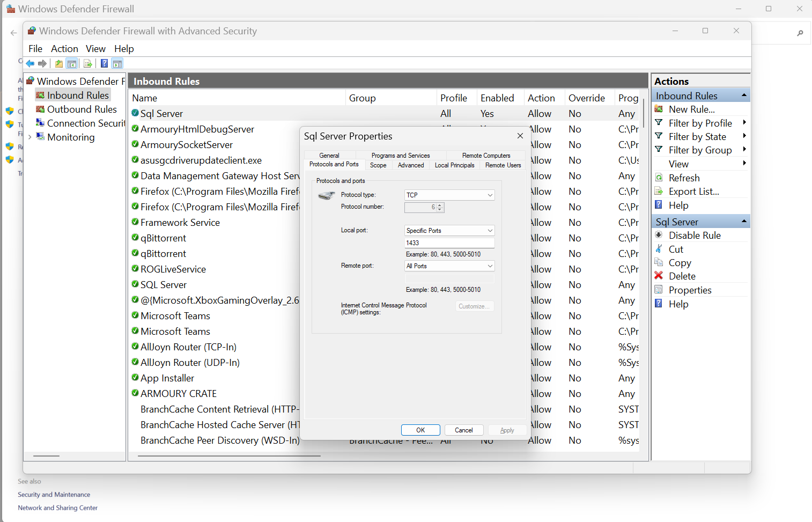
Task: Click the blue Help toolbar icon
Action: (x=105, y=64)
